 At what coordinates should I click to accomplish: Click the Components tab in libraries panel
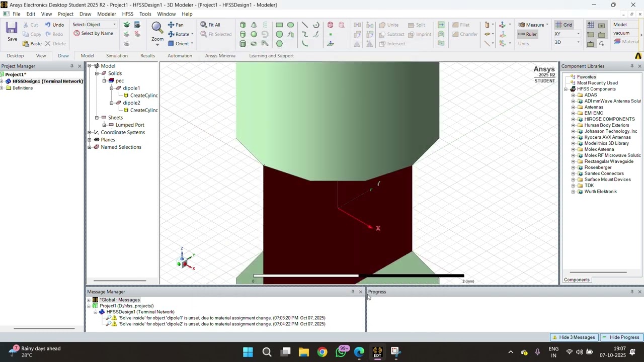(577, 280)
